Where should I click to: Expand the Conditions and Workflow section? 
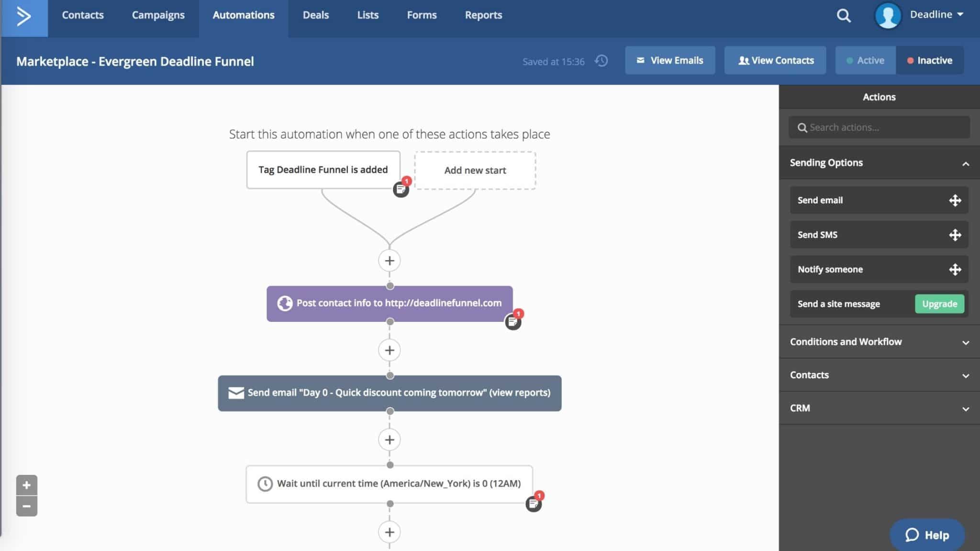[x=965, y=342]
